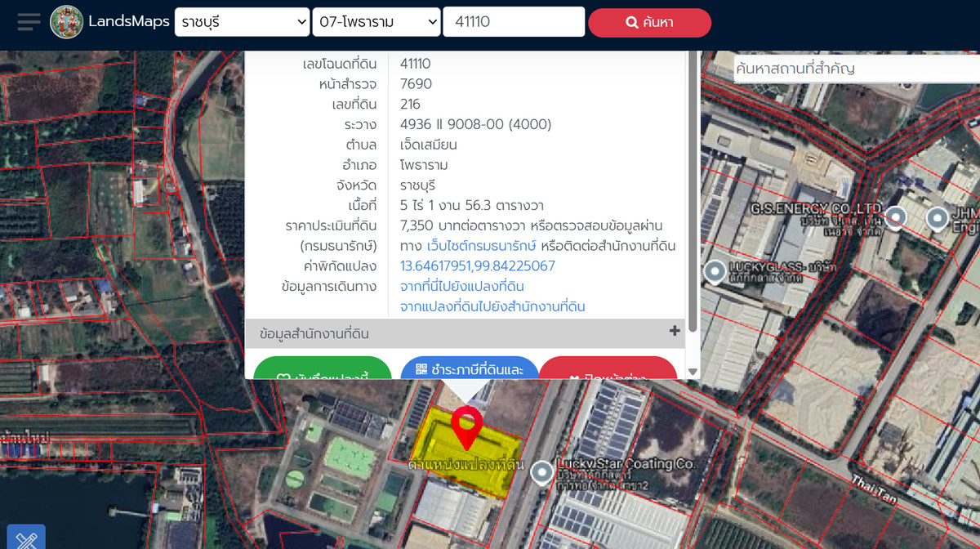The image size is (980, 549).
Task: Open the hamburger menu in the header
Action: tap(29, 22)
